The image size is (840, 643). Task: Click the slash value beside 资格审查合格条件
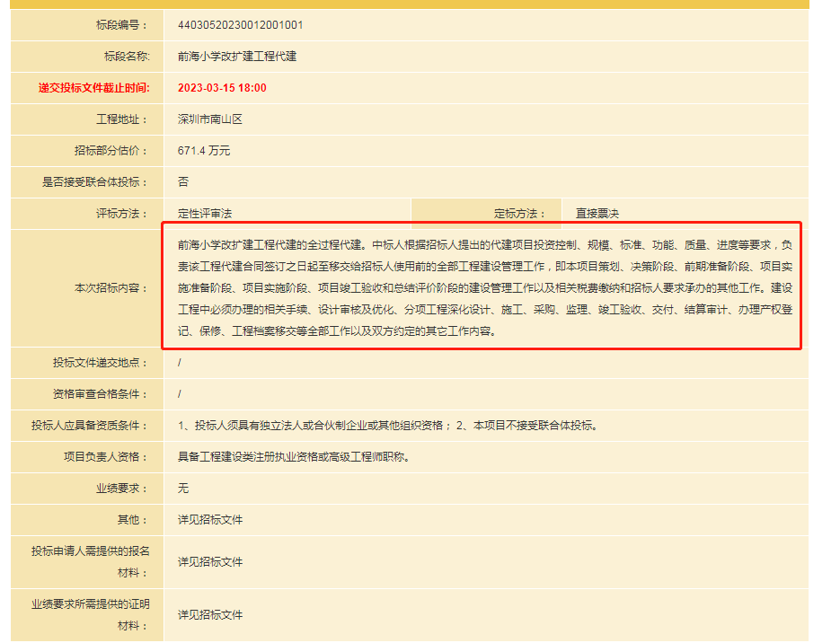[x=180, y=394]
